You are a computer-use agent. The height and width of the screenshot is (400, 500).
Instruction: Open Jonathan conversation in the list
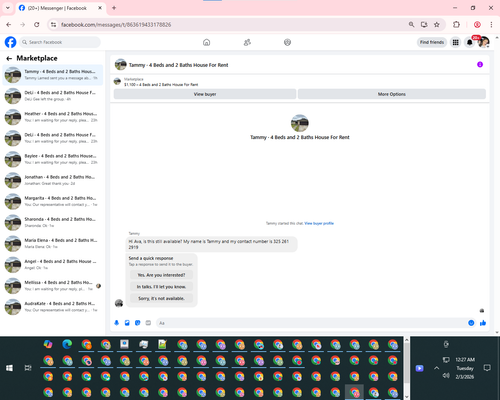pos(53,180)
